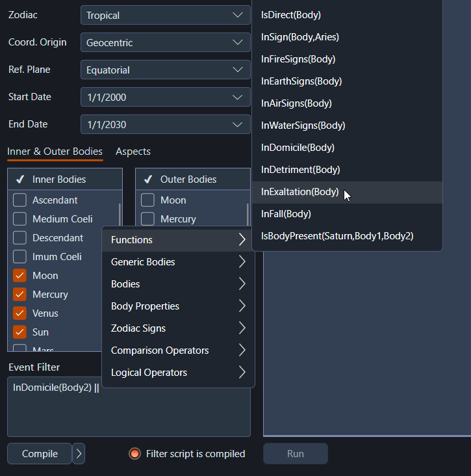
Task: Insert the InEarthSigns(Body) function
Action: 348,81
